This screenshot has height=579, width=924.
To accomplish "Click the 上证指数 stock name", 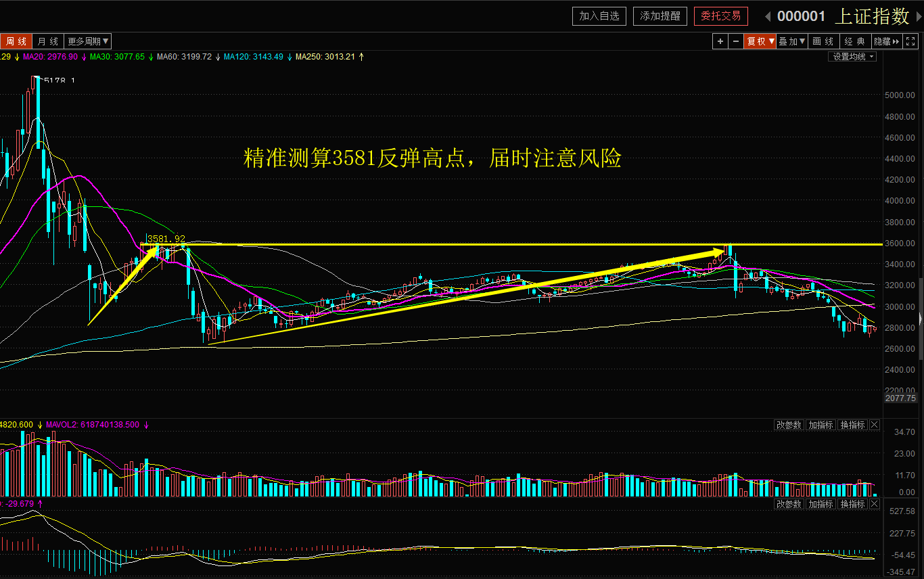I will point(873,16).
